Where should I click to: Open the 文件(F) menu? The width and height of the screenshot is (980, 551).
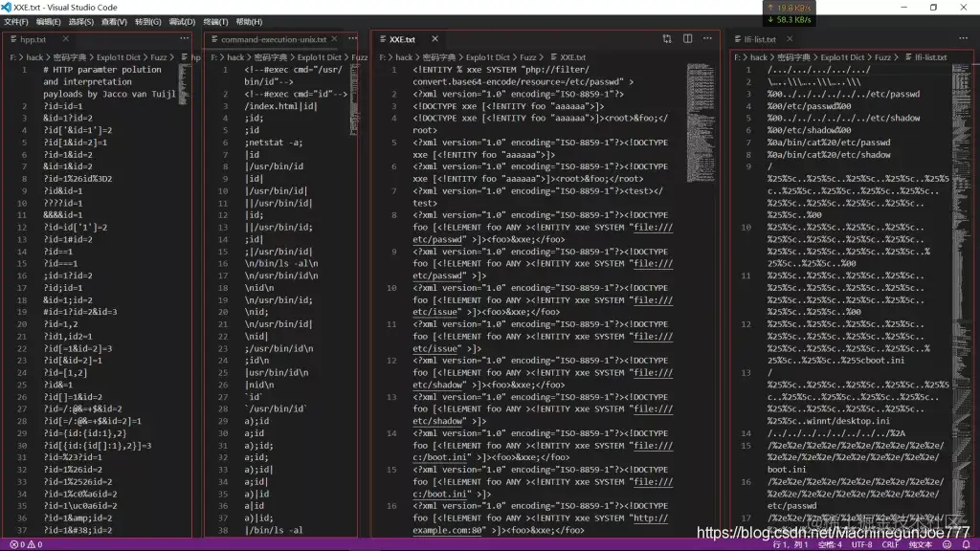(x=15, y=22)
